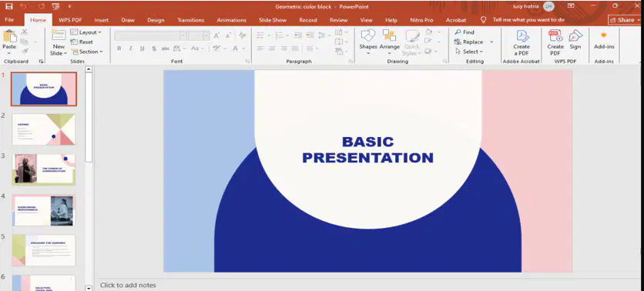Click the Save icon in title bar
The width and height of the screenshot is (644, 291).
click(9, 7)
